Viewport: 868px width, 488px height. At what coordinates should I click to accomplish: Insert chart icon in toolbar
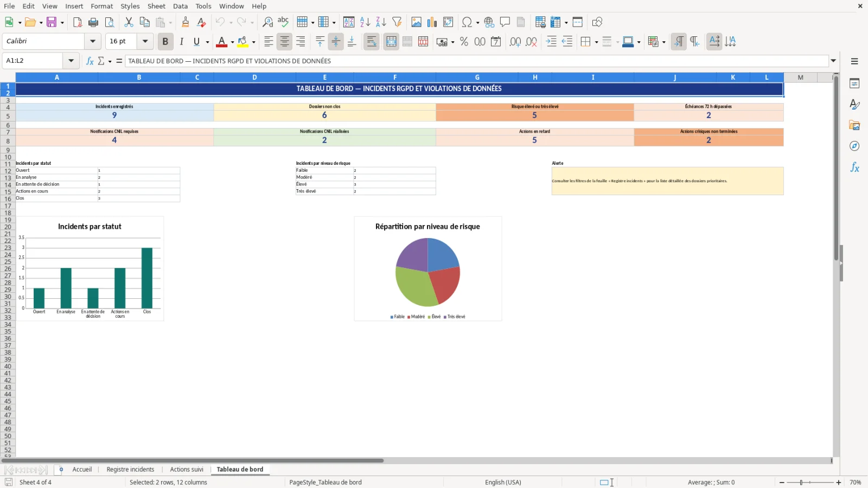(432, 22)
